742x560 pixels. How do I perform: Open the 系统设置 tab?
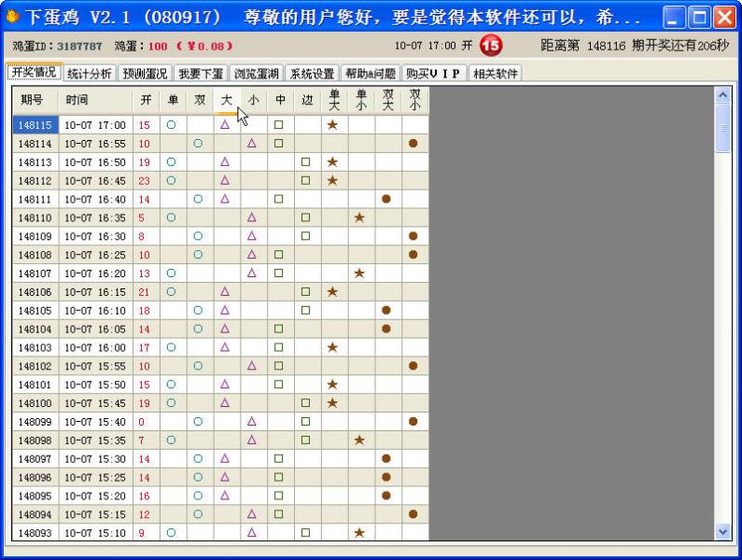312,74
